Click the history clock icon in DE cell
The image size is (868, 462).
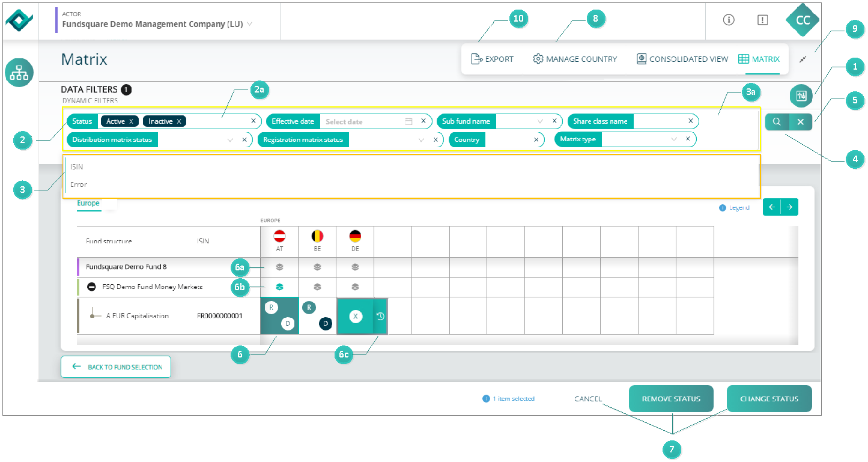380,316
